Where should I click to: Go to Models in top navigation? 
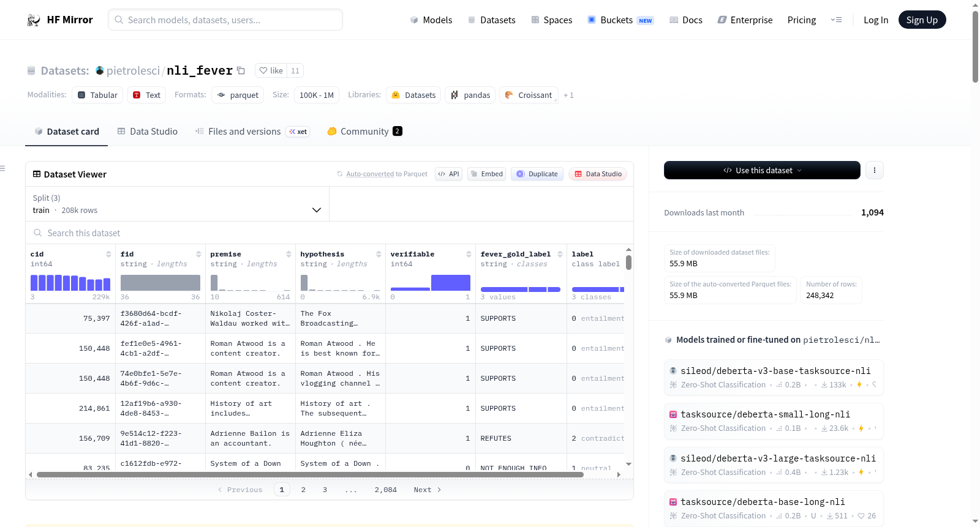click(431, 20)
